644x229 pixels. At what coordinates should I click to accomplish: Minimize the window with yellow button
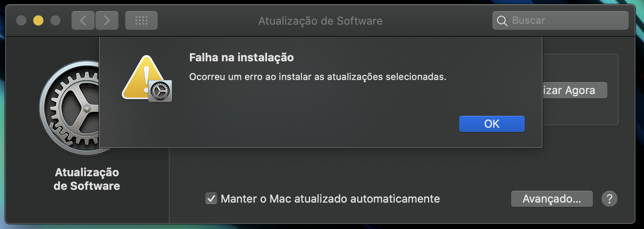click(38, 20)
